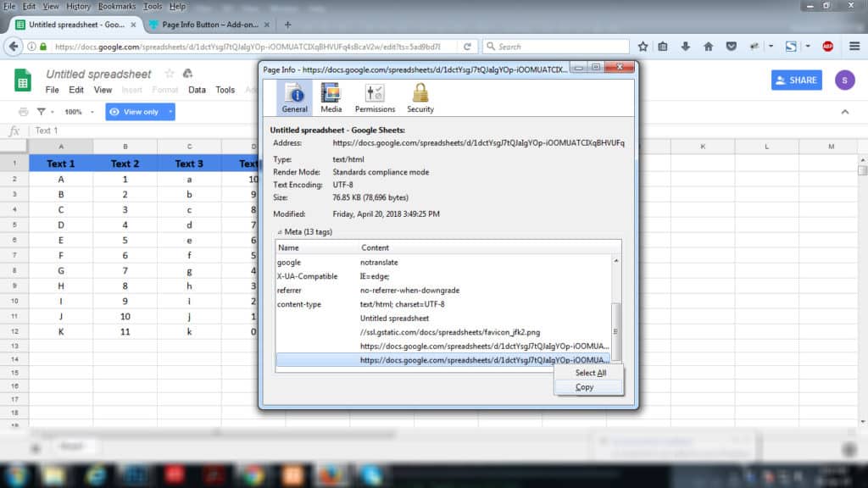Click the site information icon in address bar
Viewport: 868px width, 488px height.
pyautogui.click(x=31, y=47)
